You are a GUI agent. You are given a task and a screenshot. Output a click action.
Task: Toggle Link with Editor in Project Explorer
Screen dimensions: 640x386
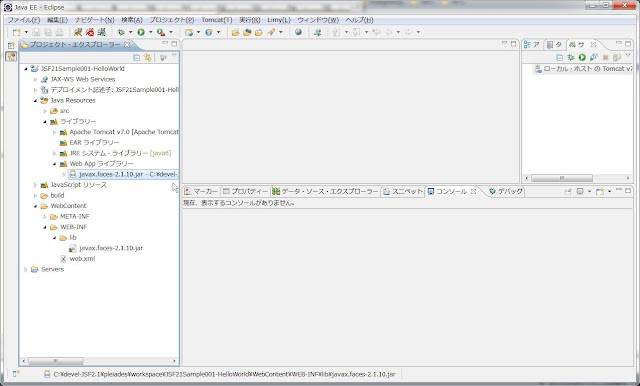point(147,58)
